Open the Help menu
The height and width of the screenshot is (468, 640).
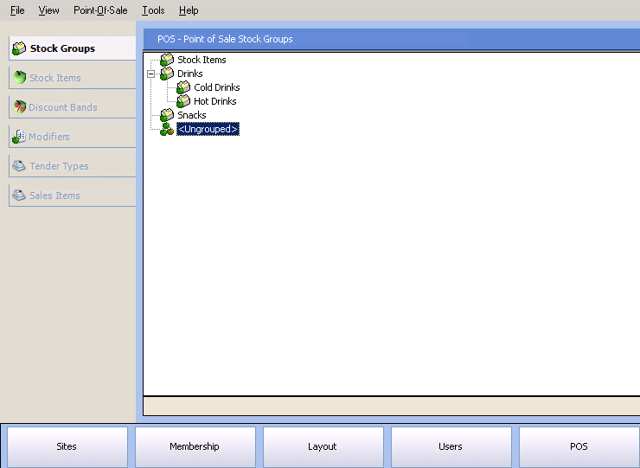click(x=189, y=10)
